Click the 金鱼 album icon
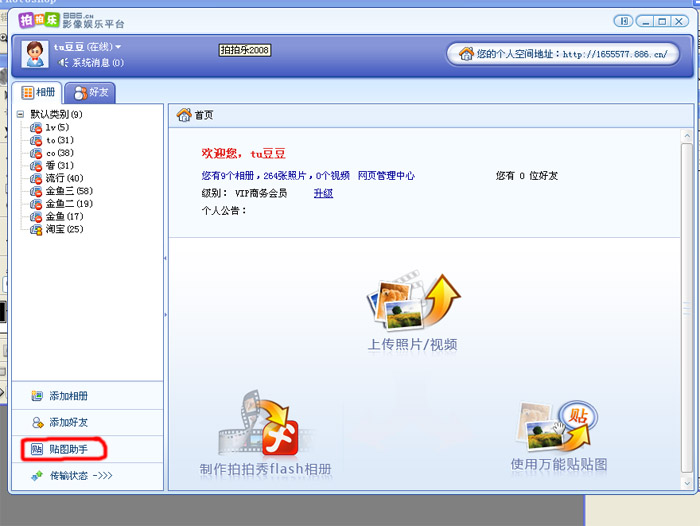700x526 pixels. (x=36, y=217)
